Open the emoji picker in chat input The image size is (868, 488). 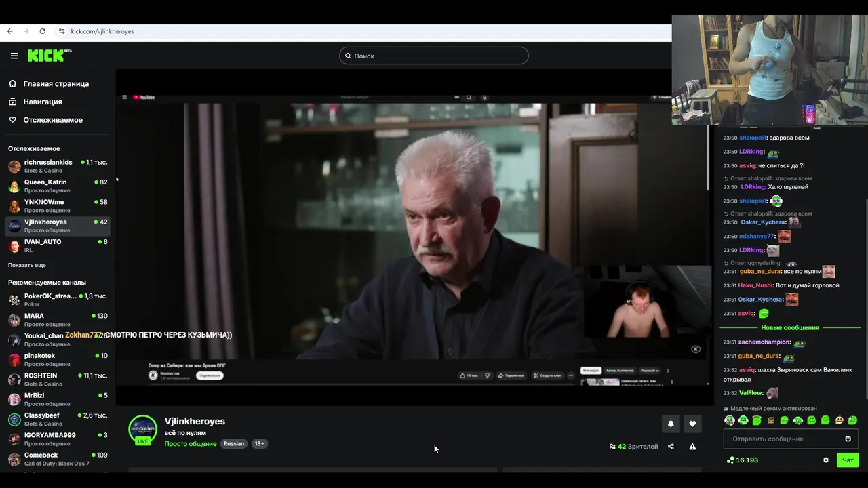coord(848,439)
